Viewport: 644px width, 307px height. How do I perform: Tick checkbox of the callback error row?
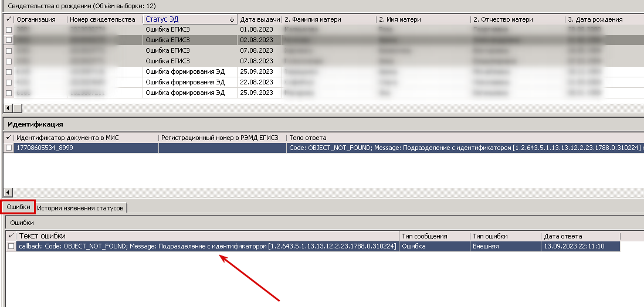[x=11, y=246]
